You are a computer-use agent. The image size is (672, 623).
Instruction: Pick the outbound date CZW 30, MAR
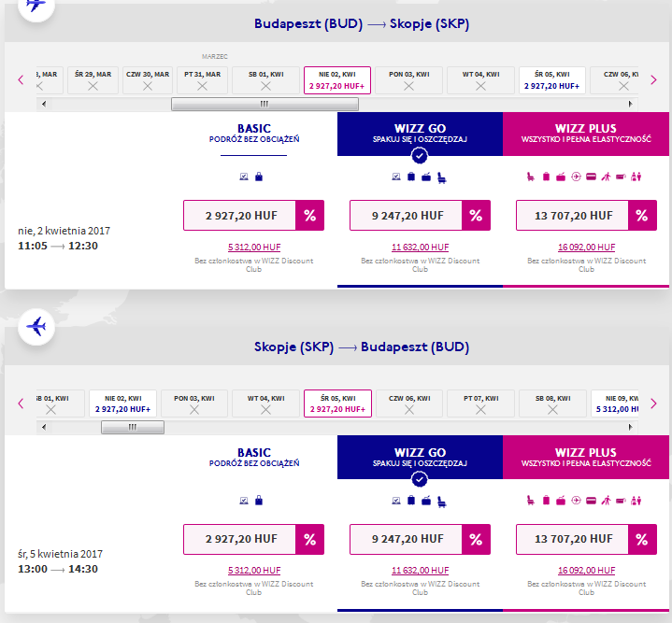148,80
